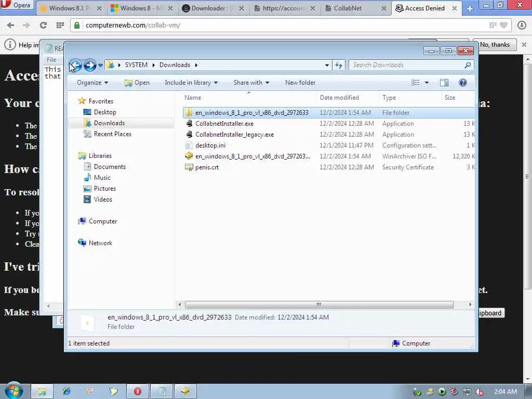Image resolution: width=532 pixels, height=399 pixels.
Task: Expand the view options dropdown arrow
Action: point(427,83)
